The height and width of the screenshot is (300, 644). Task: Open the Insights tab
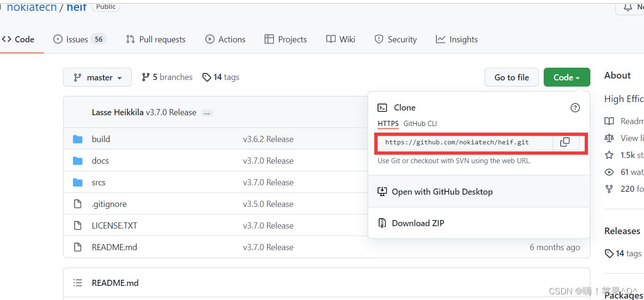pos(457,39)
